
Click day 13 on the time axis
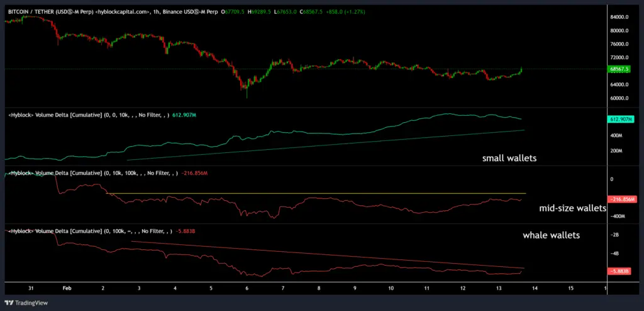pos(499,288)
